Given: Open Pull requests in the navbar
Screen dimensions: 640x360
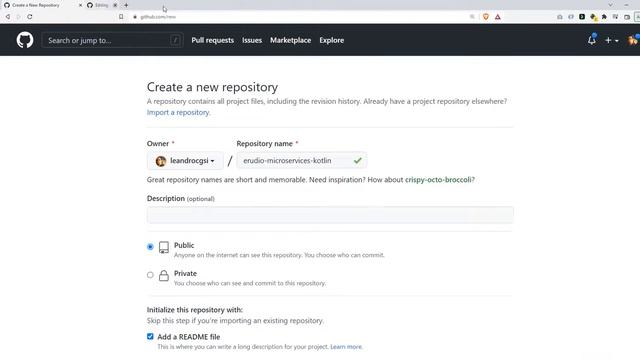Looking at the screenshot, I should [213, 40].
